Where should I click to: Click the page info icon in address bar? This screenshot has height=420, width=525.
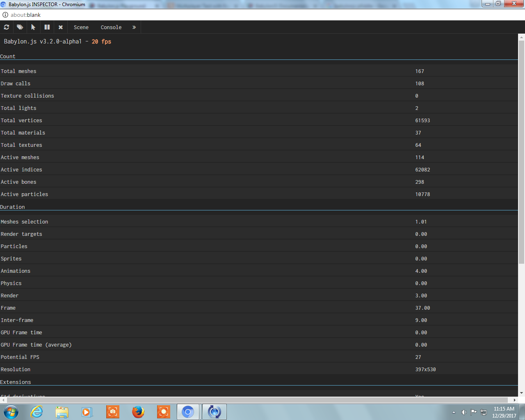pos(5,15)
